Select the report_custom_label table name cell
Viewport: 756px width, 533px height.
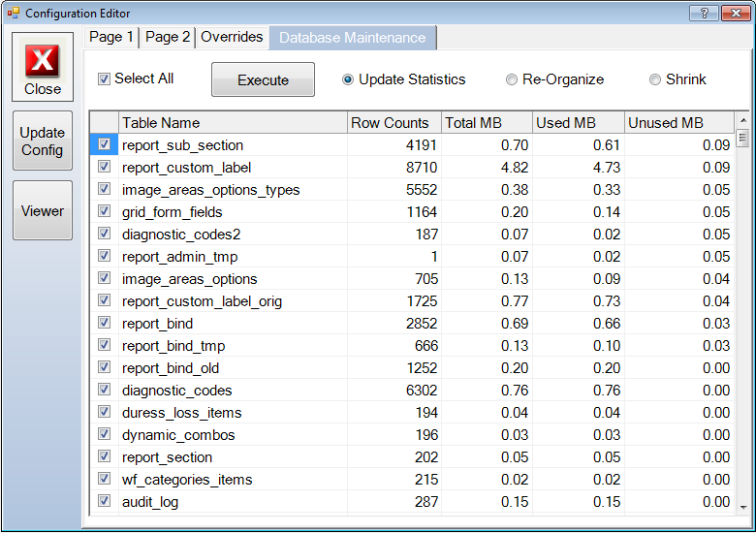coord(233,168)
